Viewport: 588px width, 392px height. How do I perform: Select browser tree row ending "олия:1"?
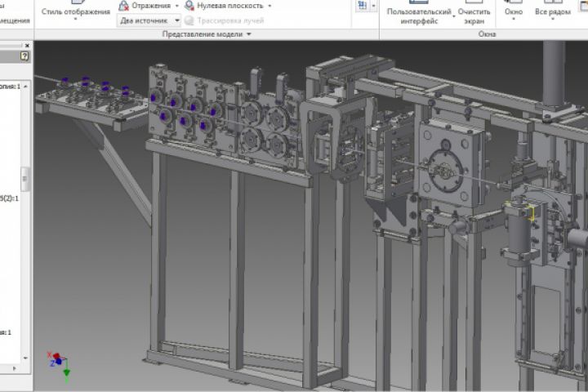click(x=10, y=87)
